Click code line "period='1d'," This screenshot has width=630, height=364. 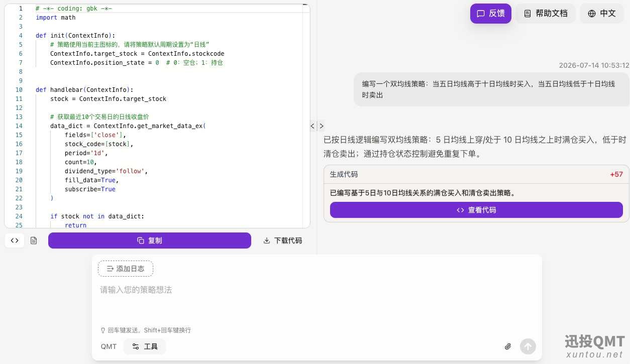click(86, 153)
